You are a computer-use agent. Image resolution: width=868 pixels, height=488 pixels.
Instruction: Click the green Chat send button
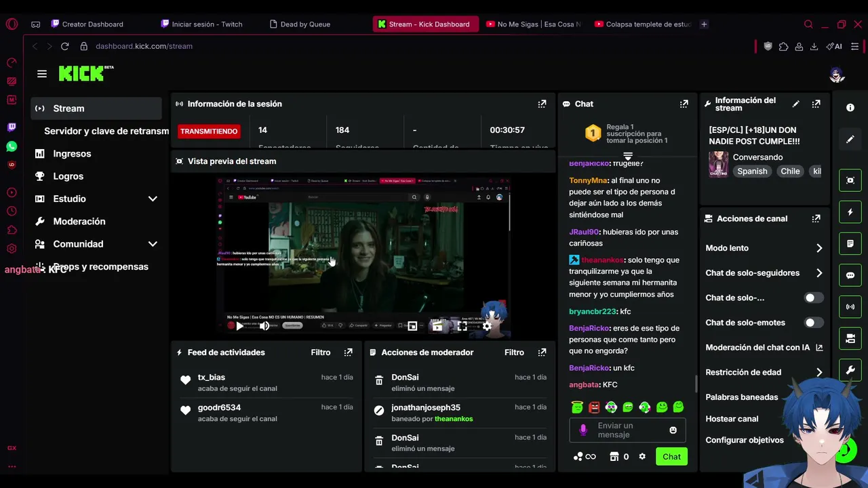coord(671,456)
